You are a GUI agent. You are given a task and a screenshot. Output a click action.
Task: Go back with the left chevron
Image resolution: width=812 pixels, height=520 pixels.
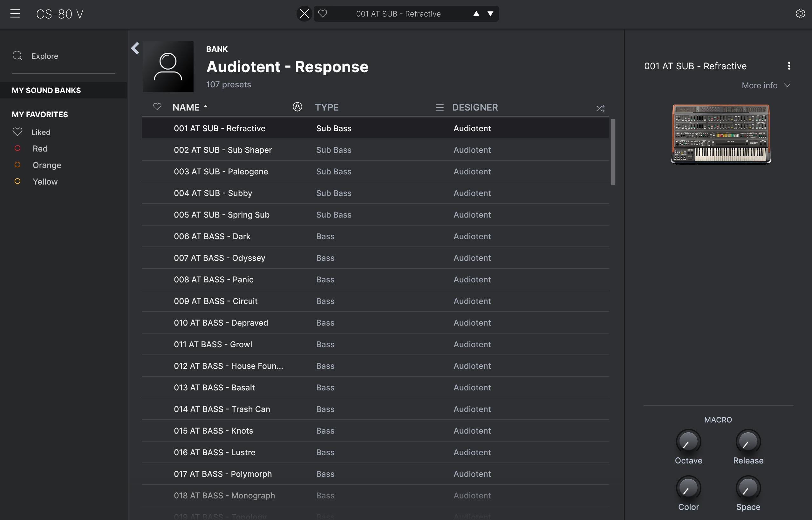pos(135,48)
